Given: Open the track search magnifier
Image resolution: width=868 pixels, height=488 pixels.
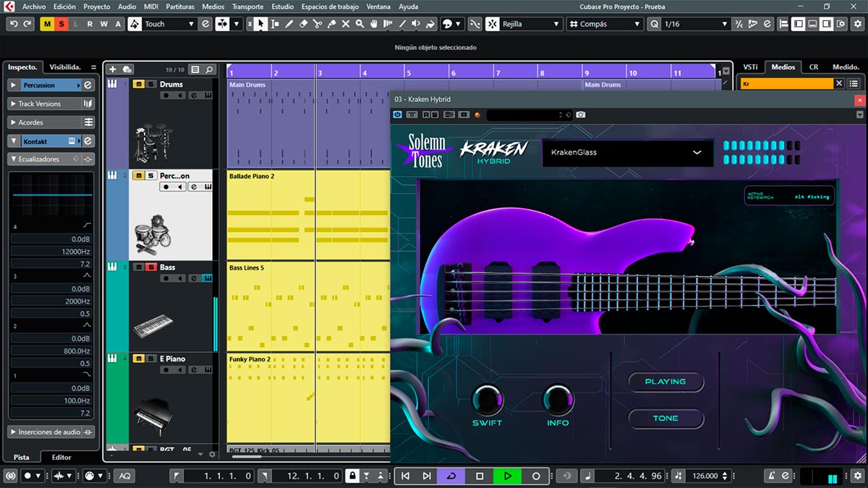Looking at the screenshot, I should tap(210, 69).
